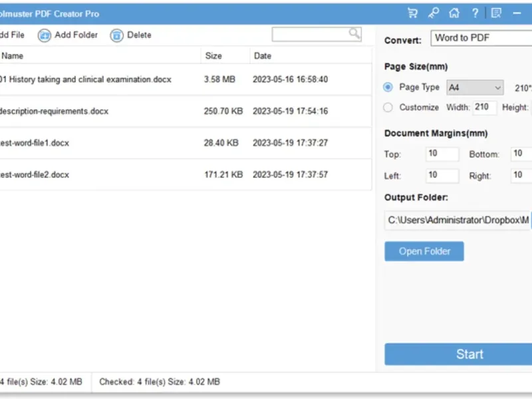The width and height of the screenshot is (532, 399).
Task: Click the magnifier search icon
Action: pos(354,34)
